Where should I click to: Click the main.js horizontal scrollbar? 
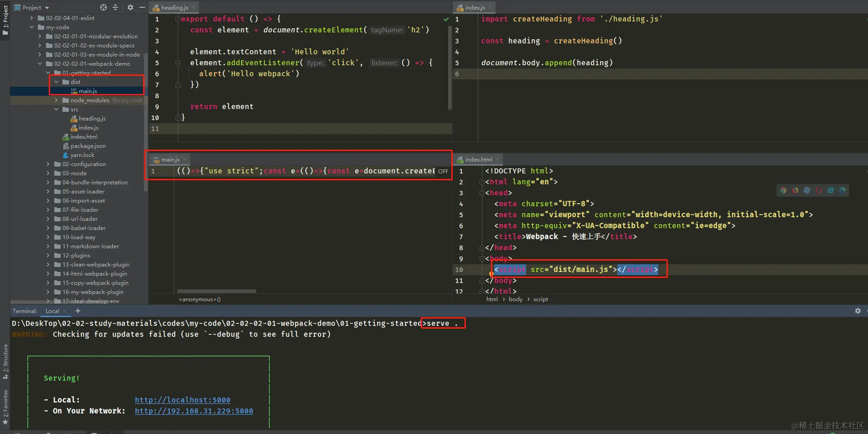tap(217, 291)
